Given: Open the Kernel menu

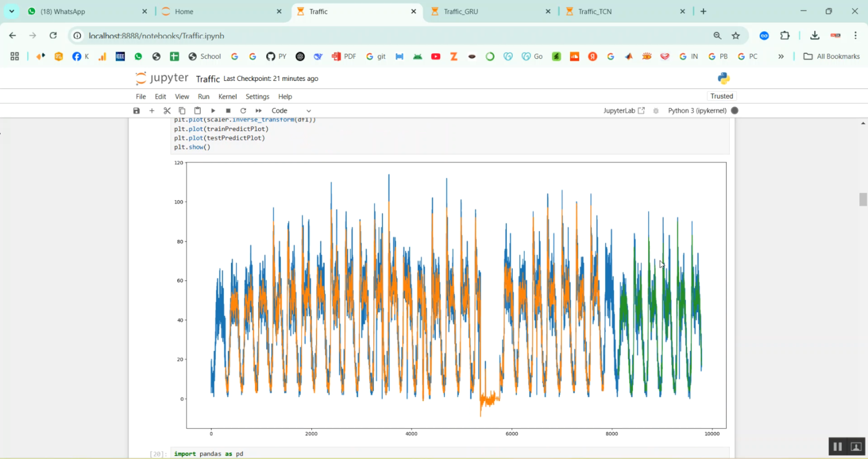Looking at the screenshot, I should (227, 97).
